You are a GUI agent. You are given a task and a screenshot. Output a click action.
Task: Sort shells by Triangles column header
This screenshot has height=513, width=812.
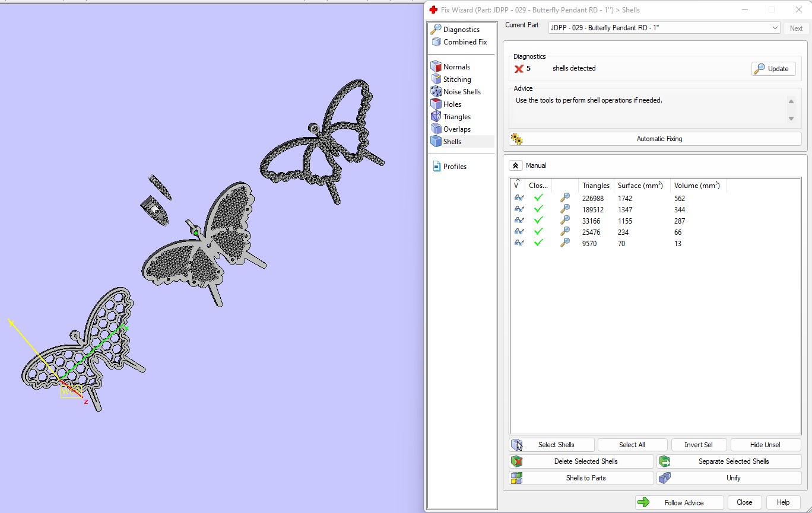(596, 185)
